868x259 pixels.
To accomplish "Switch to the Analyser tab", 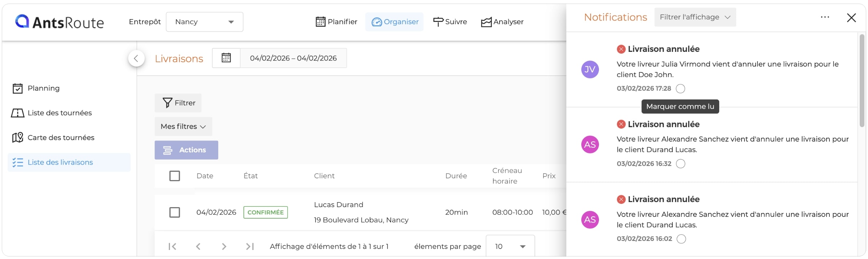I will click(x=502, y=22).
